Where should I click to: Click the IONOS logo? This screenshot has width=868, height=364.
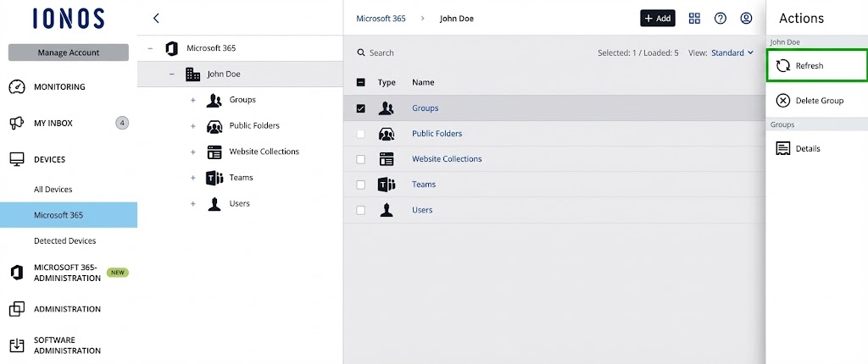coord(69,19)
